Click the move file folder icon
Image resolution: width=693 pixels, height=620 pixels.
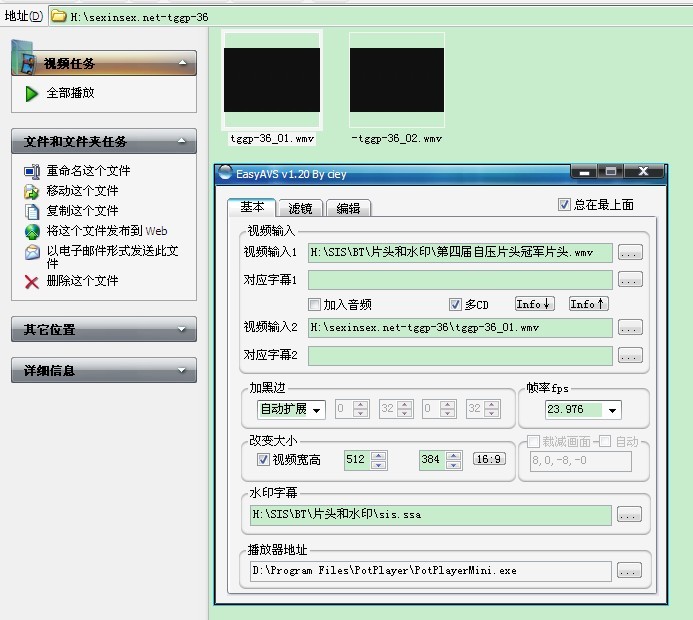(31, 191)
